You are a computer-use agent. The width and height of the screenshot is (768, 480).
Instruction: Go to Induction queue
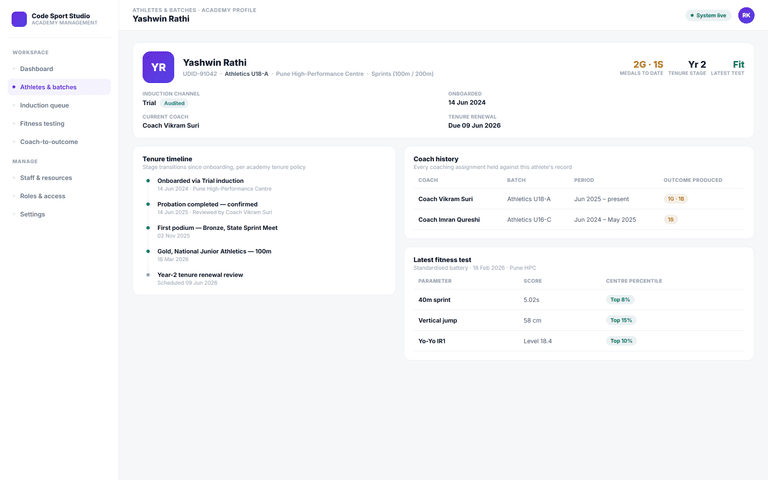(x=59, y=105)
